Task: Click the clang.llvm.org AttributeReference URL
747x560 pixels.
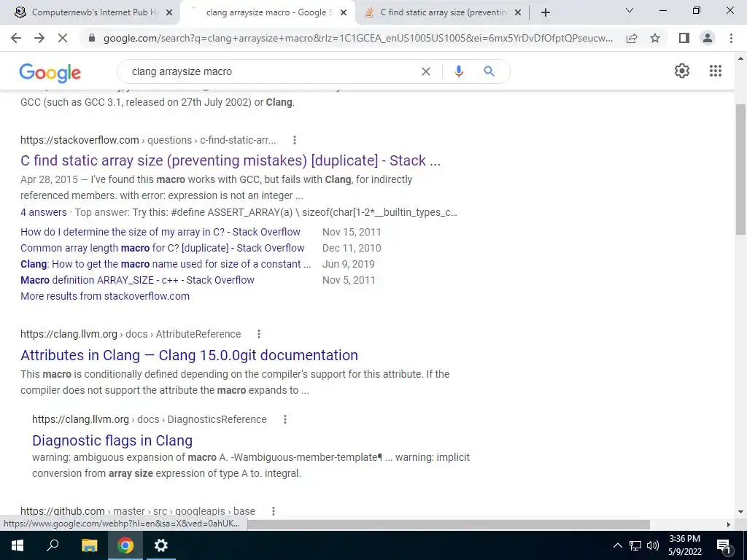Action: click(x=131, y=334)
